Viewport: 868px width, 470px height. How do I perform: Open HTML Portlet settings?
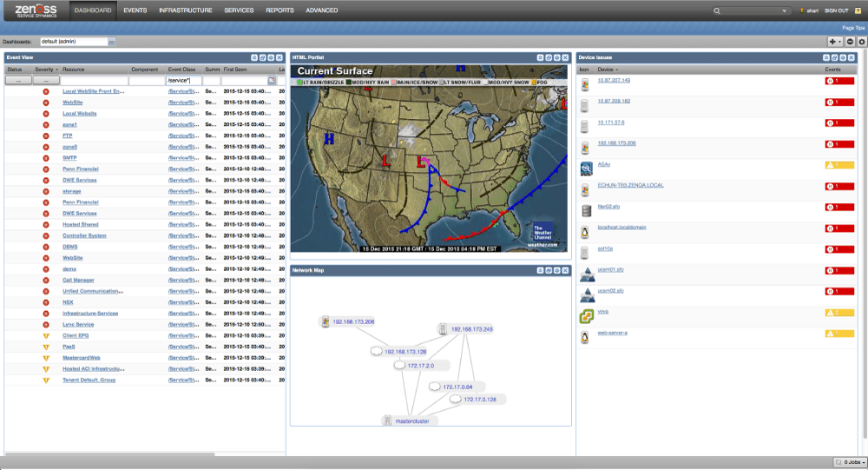point(557,57)
